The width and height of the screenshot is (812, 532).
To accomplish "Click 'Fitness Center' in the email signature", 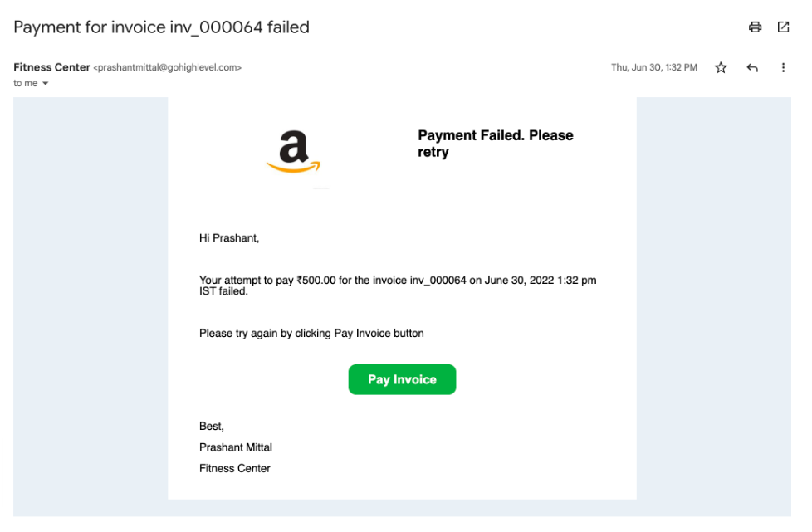I will 235,469.
